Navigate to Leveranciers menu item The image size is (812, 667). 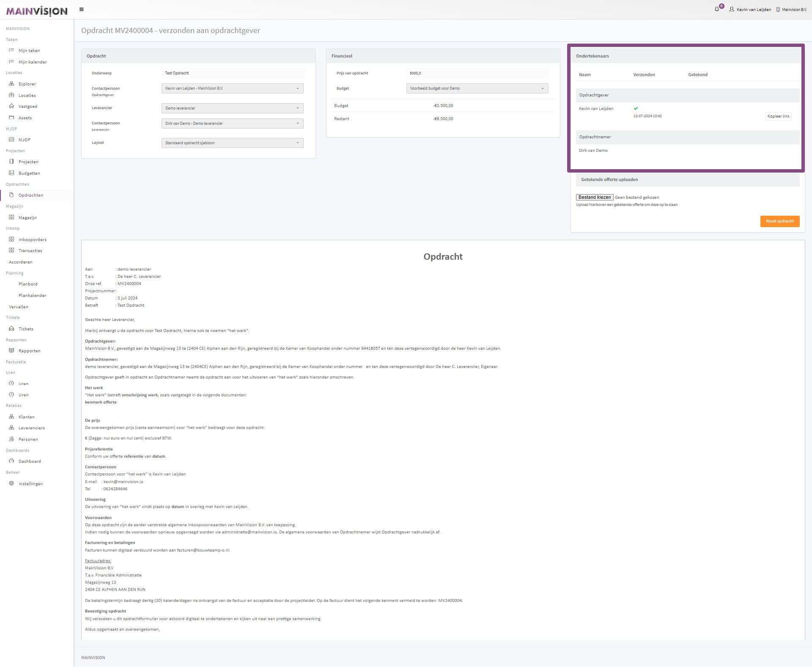31,428
